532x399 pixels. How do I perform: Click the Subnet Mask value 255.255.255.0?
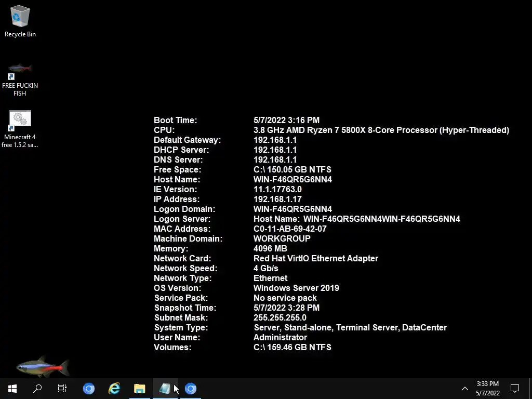280,317
